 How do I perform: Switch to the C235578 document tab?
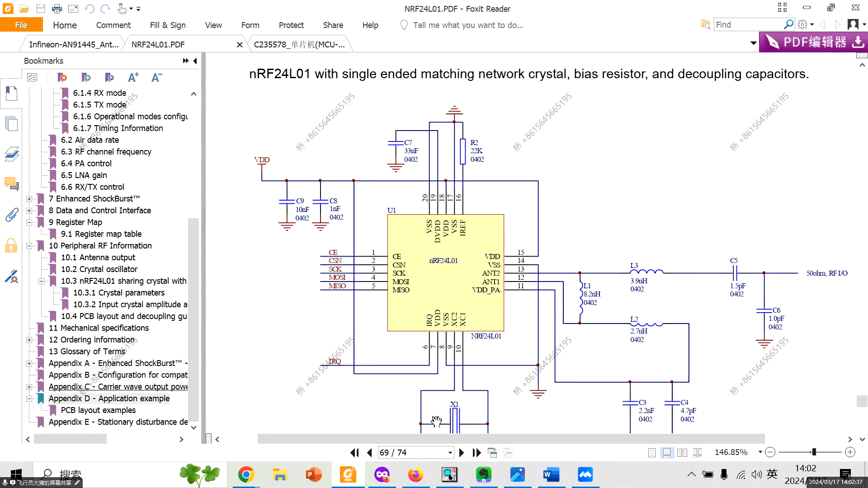[299, 44]
